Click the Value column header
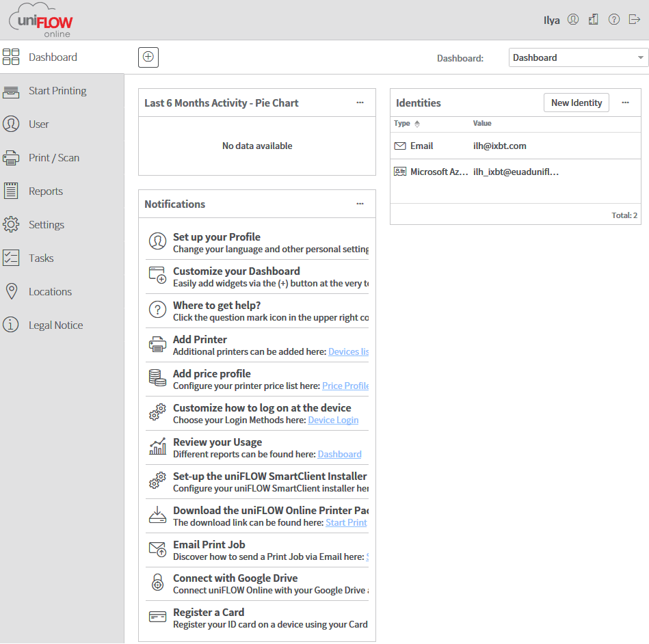The width and height of the screenshot is (649, 644). pyautogui.click(x=482, y=123)
